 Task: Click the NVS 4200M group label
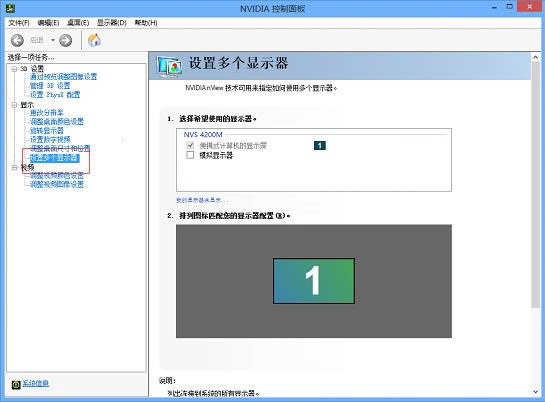[x=203, y=134]
